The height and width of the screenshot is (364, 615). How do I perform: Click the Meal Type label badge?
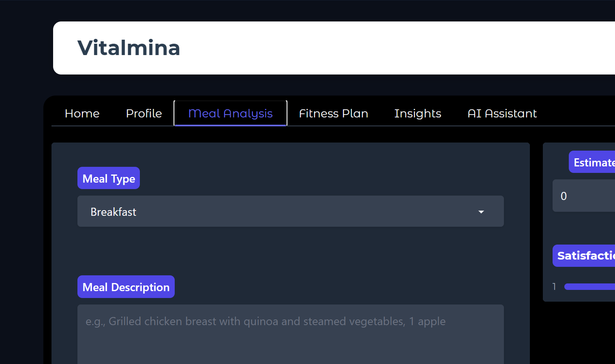[109, 178]
